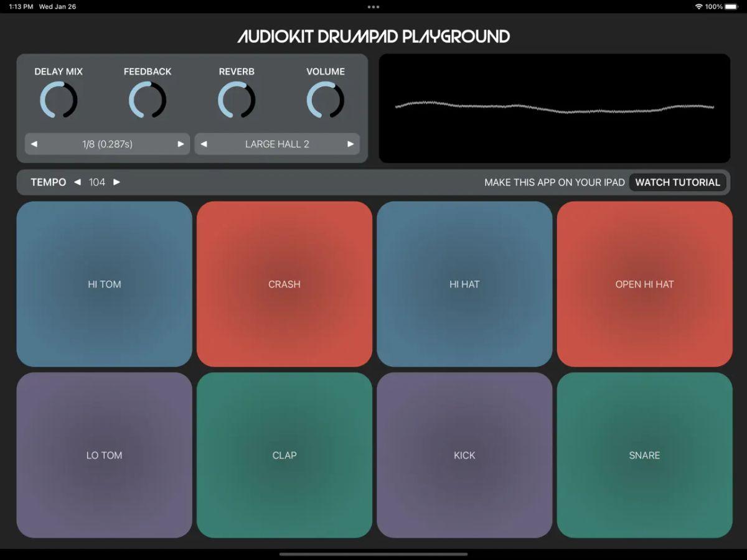Click the VOLUME label
Screen dimensions: 747x560
(326, 72)
